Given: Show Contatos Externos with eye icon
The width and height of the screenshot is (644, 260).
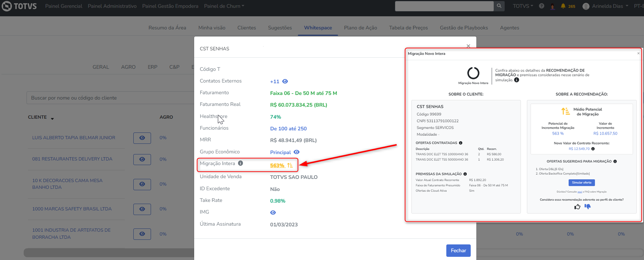Looking at the screenshot, I should tap(285, 81).
